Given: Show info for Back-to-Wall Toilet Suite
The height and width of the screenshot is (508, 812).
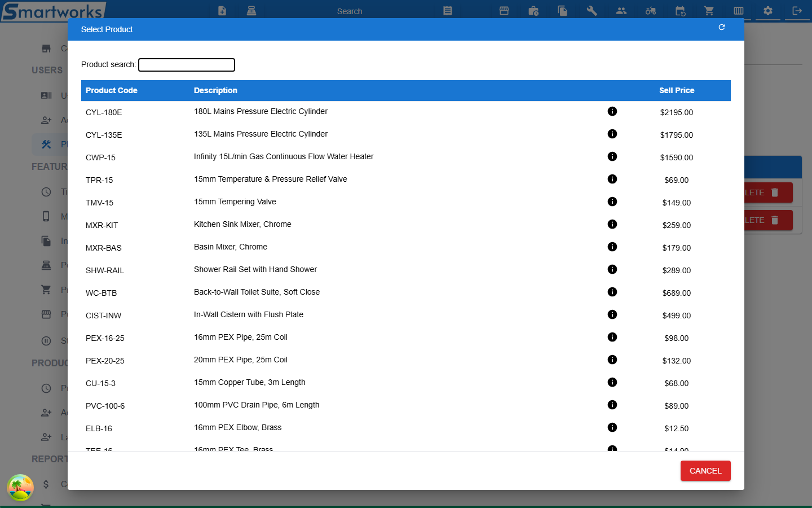Looking at the screenshot, I should pyautogui.click(x=612, y=292).
